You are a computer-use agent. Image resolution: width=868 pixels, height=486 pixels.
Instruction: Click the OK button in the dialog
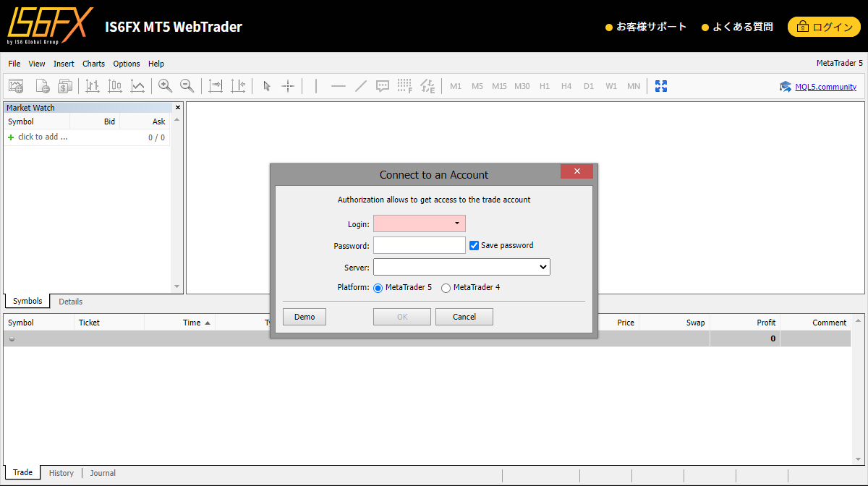[402, 317]
